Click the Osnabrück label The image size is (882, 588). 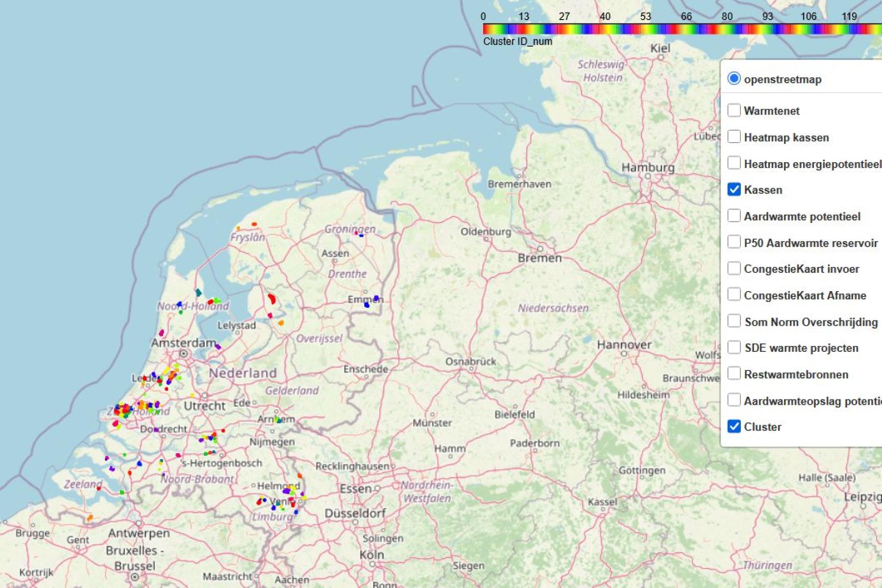point(470,362)
